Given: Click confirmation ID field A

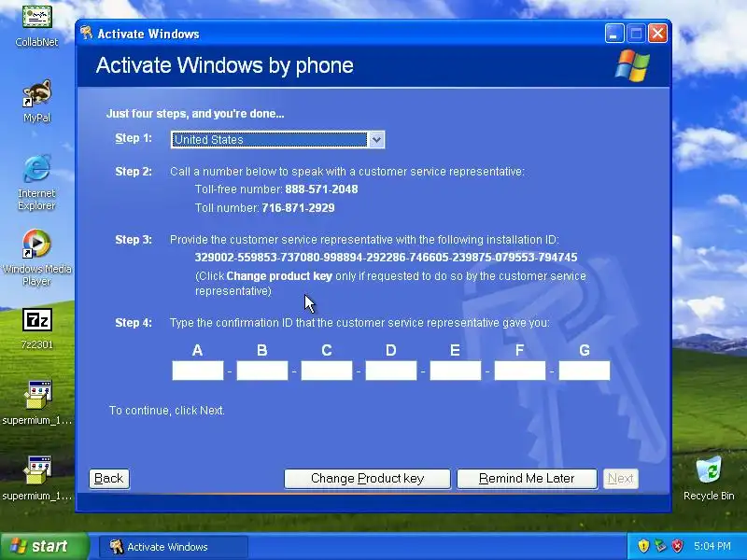Looking at the screenshot, I should point(198,371).
